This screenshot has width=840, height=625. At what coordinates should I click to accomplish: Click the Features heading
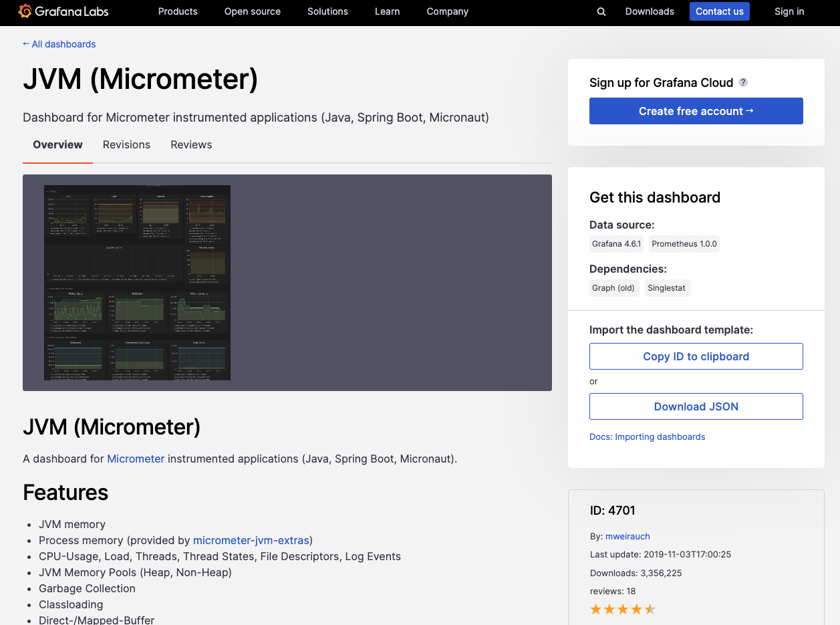click(65, 493)
